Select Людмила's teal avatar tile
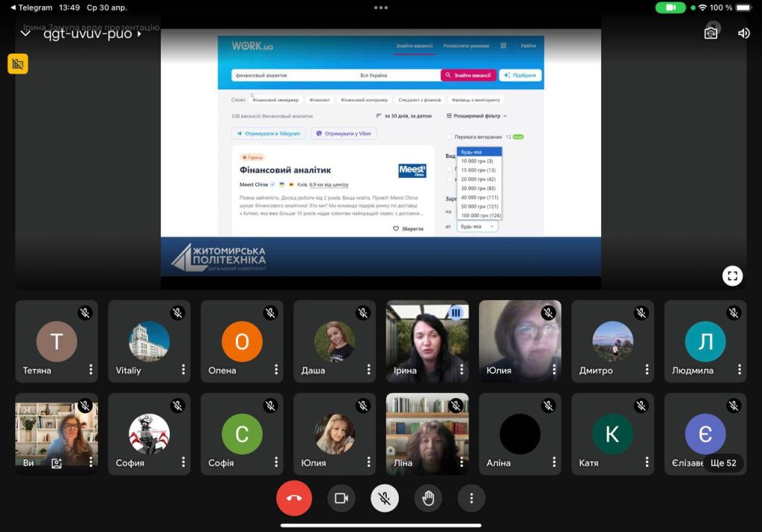Viewport: 762px width, 532px height. [x=705, y=341]
